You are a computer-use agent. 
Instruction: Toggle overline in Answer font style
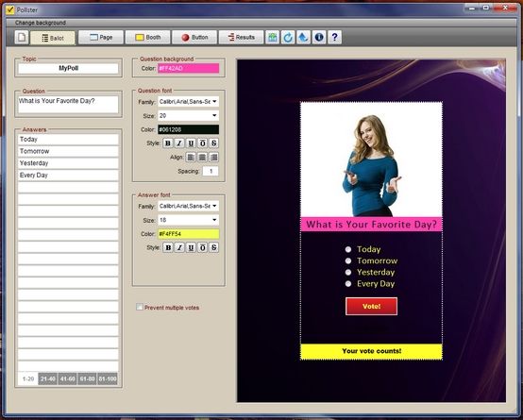(x=202, y=247)
